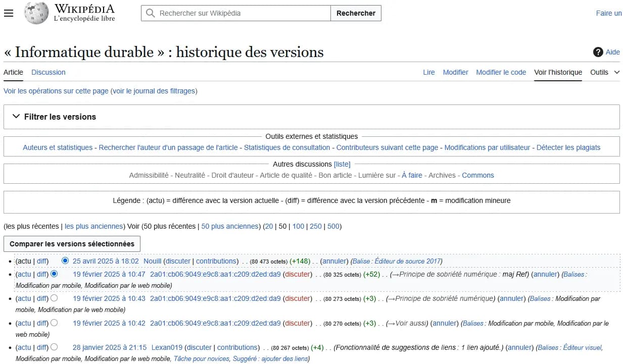Switch to the Discussion tab
The width and height of the screenshot is (623, 364).
49,72
